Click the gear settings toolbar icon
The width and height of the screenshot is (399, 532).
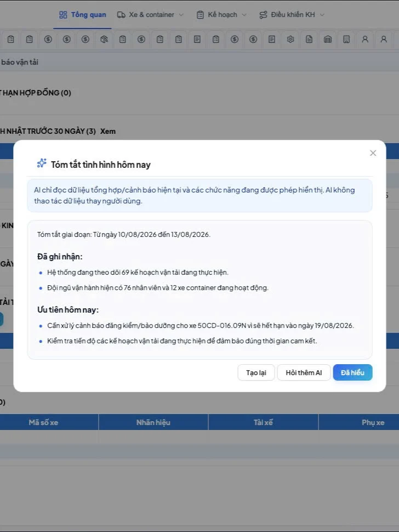tap(290, 39)
